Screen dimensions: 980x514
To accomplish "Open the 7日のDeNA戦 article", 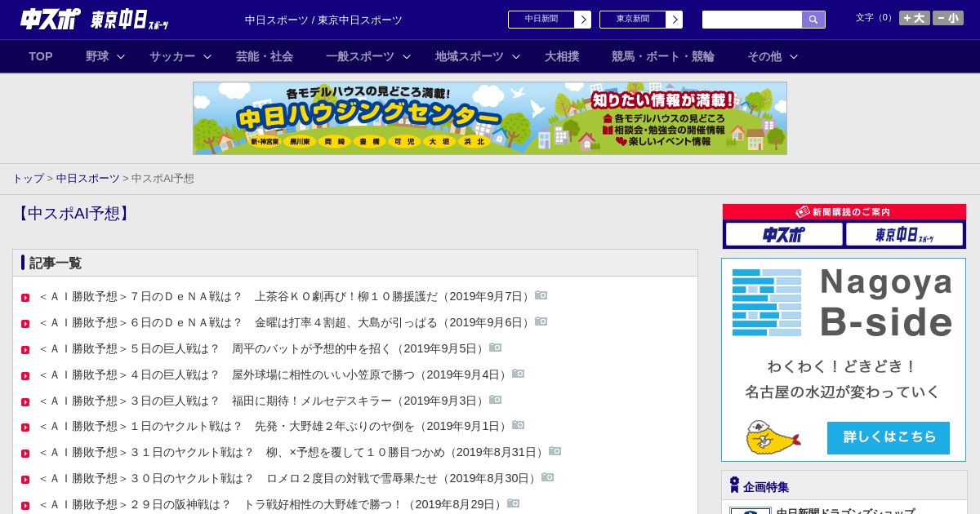I will click(x=286, y=296).
